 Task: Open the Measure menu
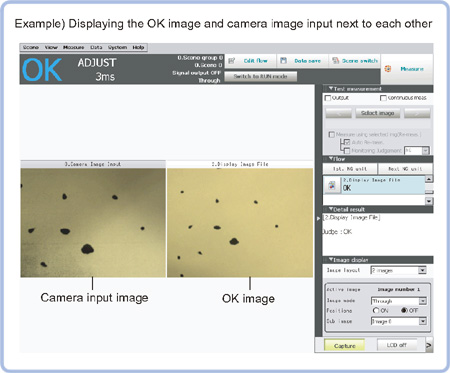click(73, 47)
